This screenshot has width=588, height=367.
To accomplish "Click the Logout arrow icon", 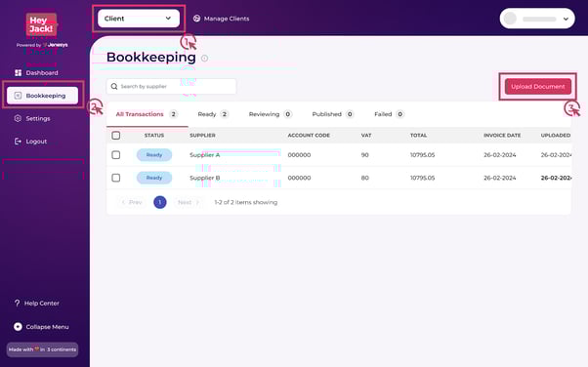I will 18,142.
